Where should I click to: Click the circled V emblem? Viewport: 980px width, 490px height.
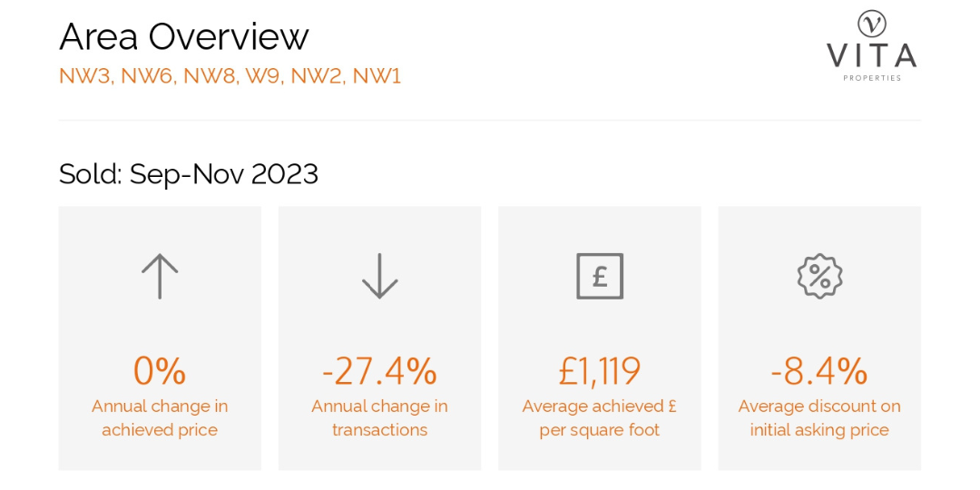pyautogui.click(x=872, y=24)
